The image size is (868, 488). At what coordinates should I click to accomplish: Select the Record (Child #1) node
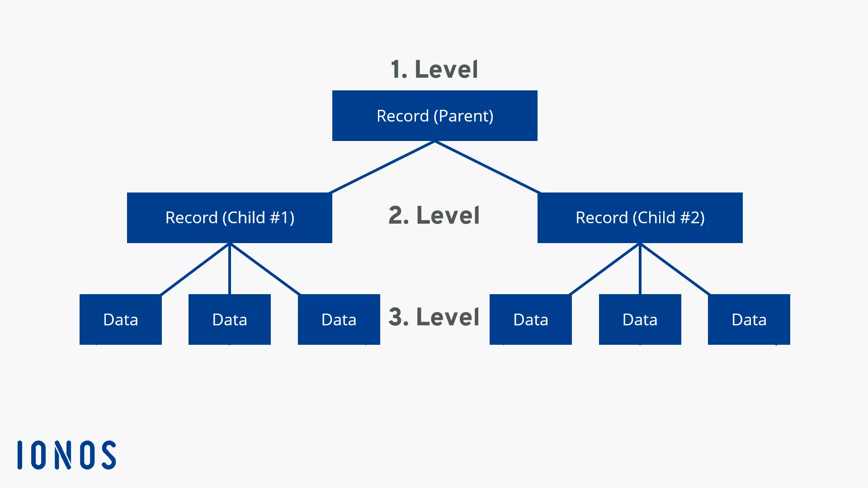coord(229,217)
